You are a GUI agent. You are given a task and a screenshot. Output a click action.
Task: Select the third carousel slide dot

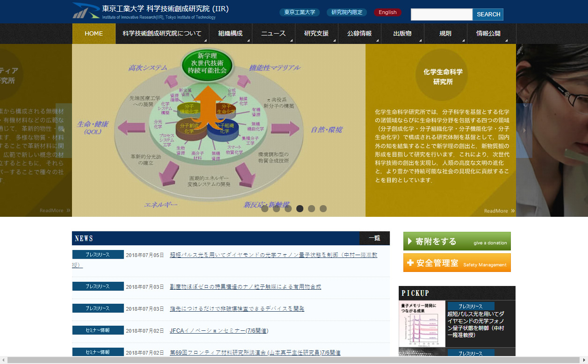pos(288,209)
